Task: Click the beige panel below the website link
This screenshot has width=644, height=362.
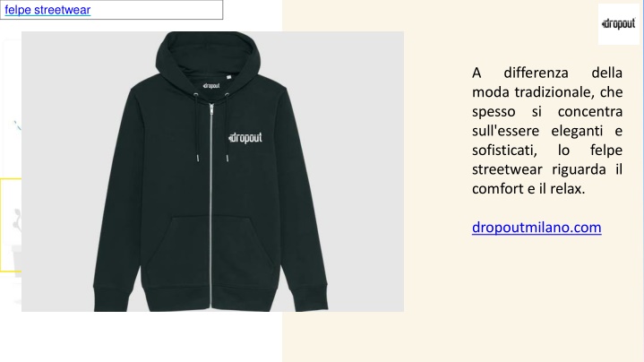Action: (x=534, y=296)
